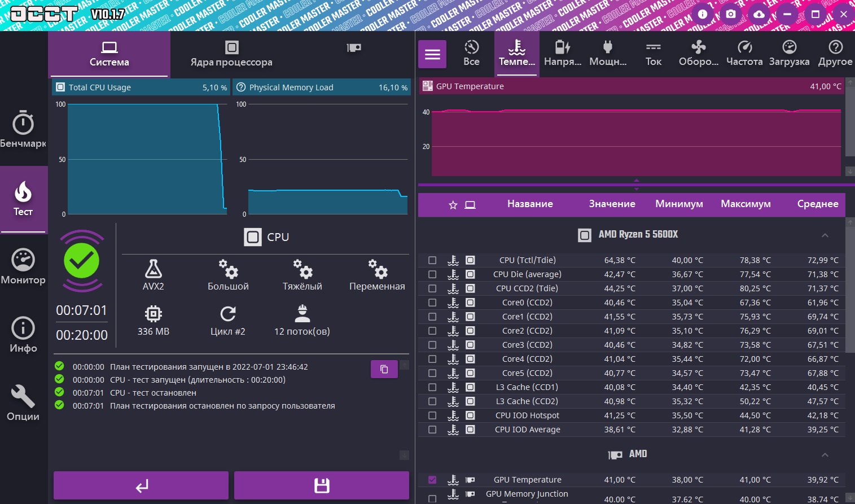The width and height of the screenshot is (855, 504).
Task: Sort by the Название column header
Action: pos(530,204)
